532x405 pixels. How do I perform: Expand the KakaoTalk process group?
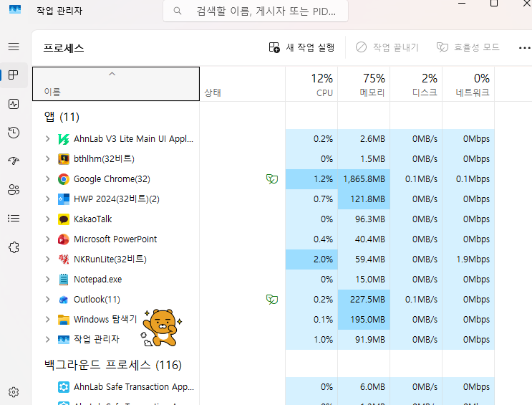tap(47, 219)
